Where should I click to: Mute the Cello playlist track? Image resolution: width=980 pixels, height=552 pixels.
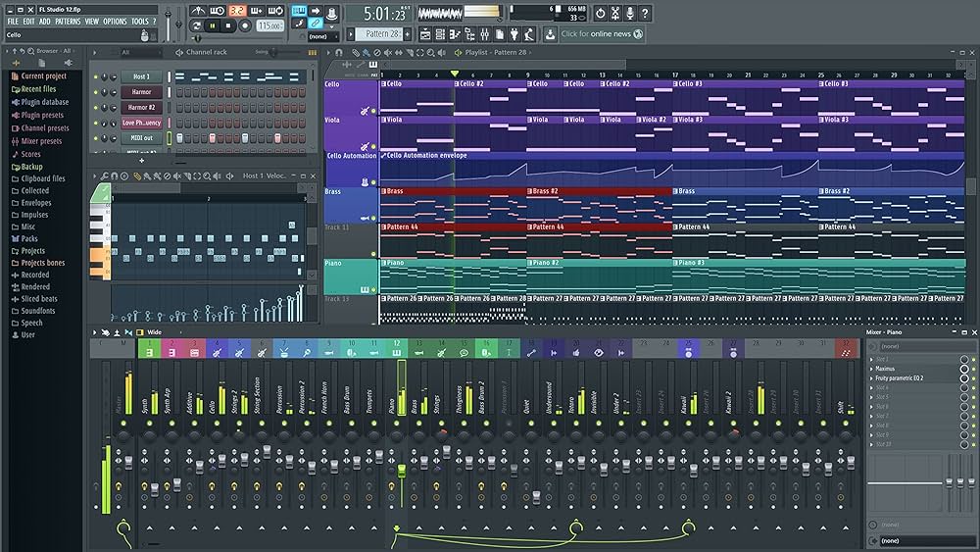pyautogui.click(x=373, y=111)
